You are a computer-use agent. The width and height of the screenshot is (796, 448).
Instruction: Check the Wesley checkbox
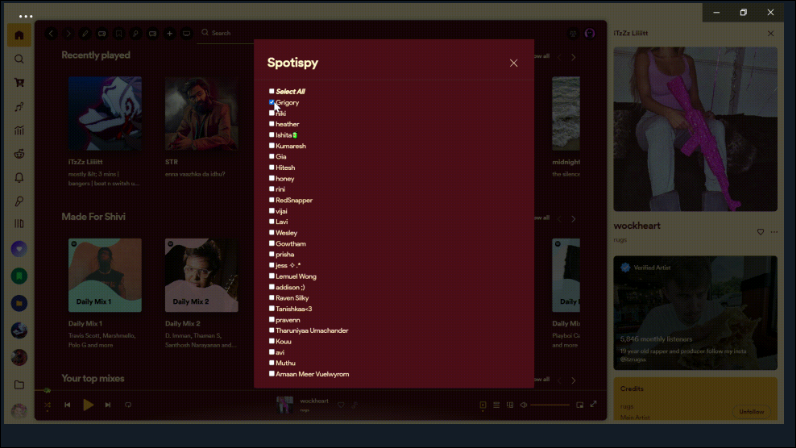tap(272, 232)
